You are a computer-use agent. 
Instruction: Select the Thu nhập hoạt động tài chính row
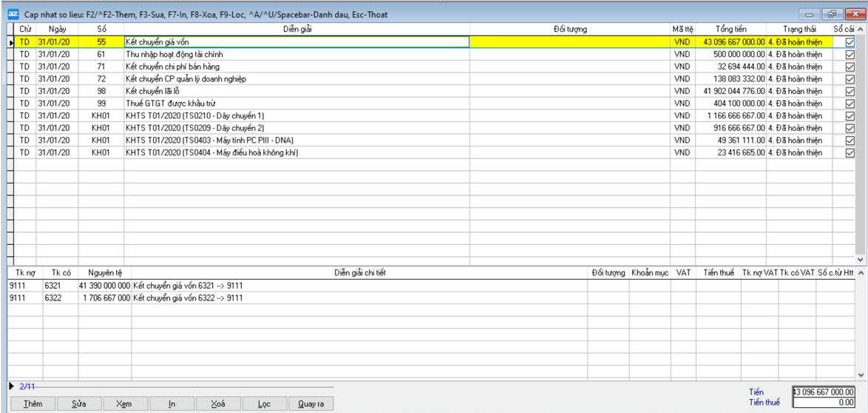click(x=296, y=55)
